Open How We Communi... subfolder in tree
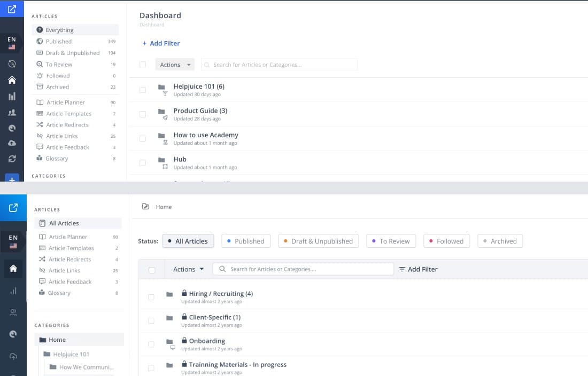The image size is (588, 376). [82, 367]
